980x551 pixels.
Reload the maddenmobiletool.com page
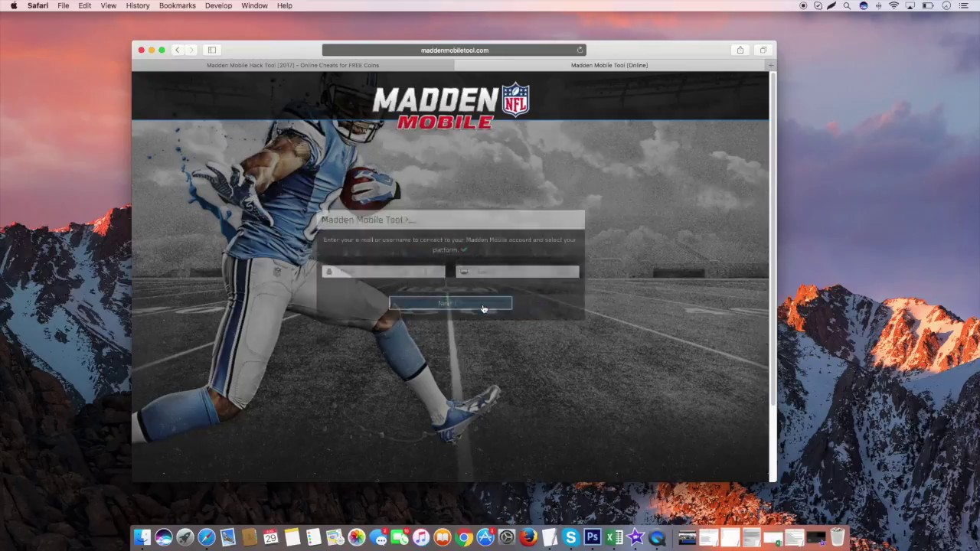pos(580,50)
